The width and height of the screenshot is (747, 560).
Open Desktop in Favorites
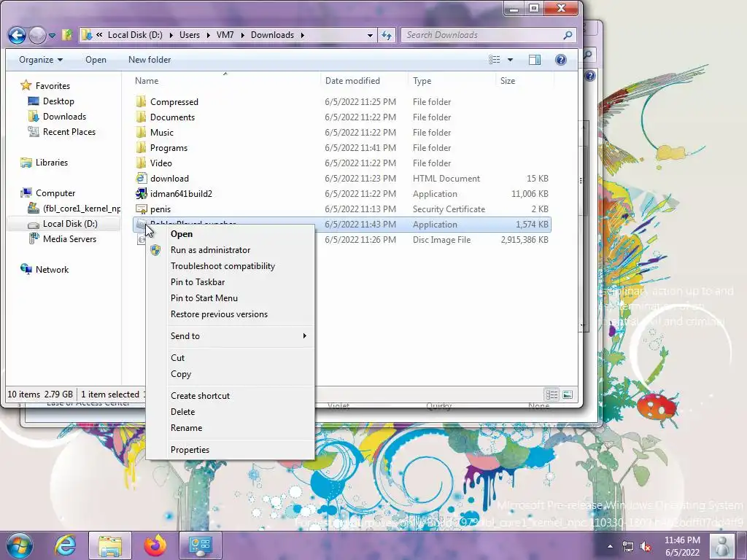58,101
